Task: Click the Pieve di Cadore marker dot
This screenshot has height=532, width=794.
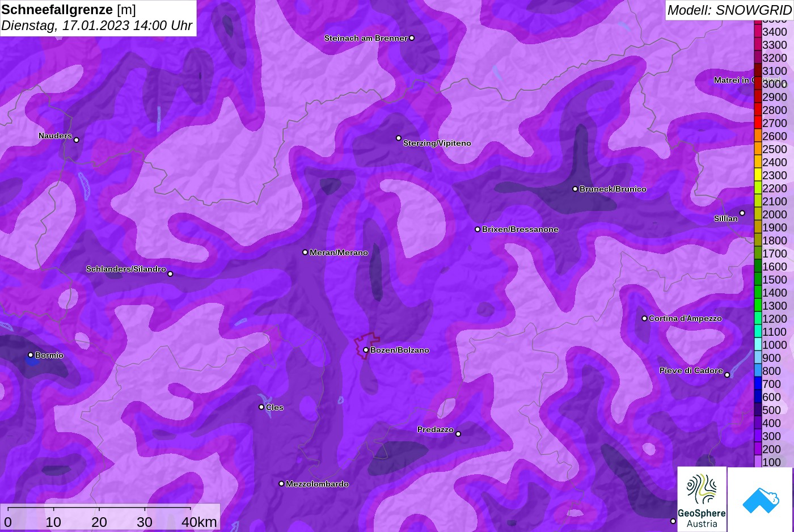Action: (x=727, y=374)
